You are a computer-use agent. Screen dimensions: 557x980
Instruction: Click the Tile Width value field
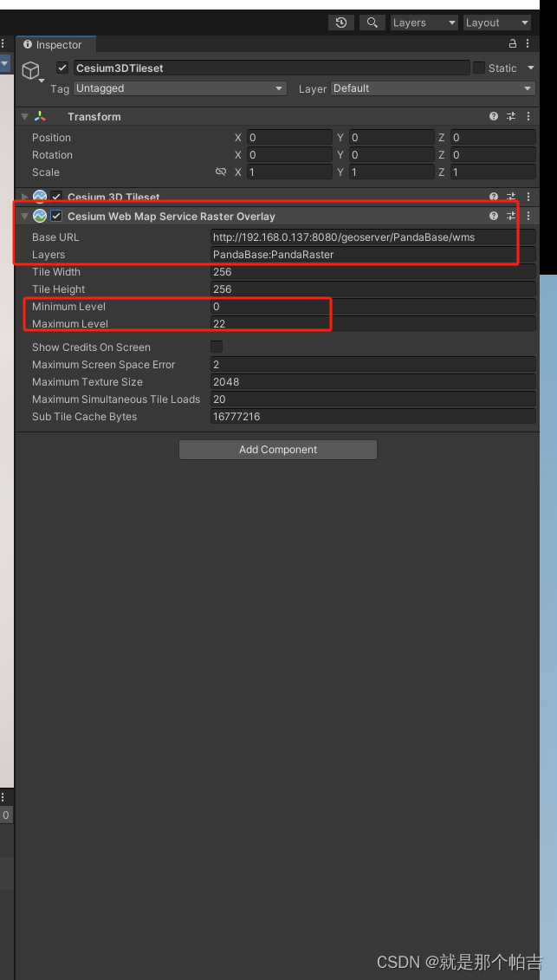pyautogui.click(x=373, y=272)
